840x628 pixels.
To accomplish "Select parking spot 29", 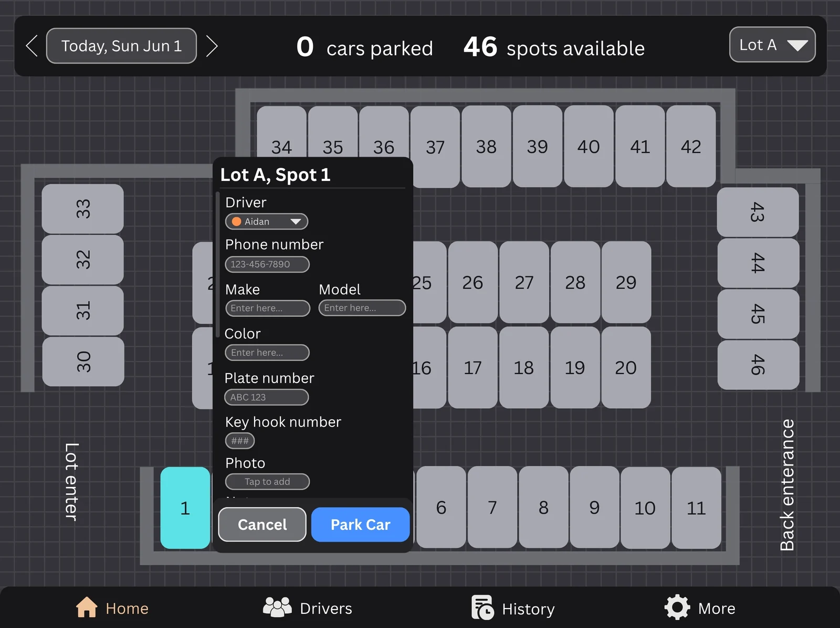I will 626,282.
